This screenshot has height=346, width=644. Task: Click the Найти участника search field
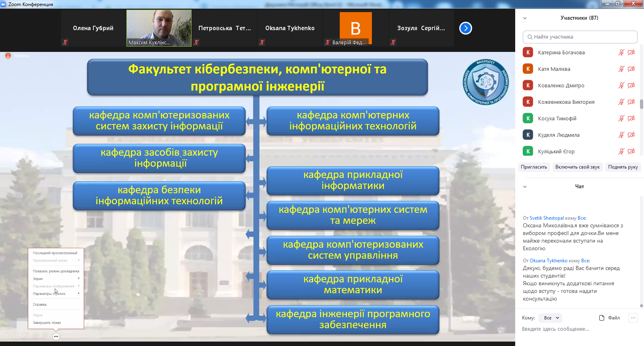580,37
